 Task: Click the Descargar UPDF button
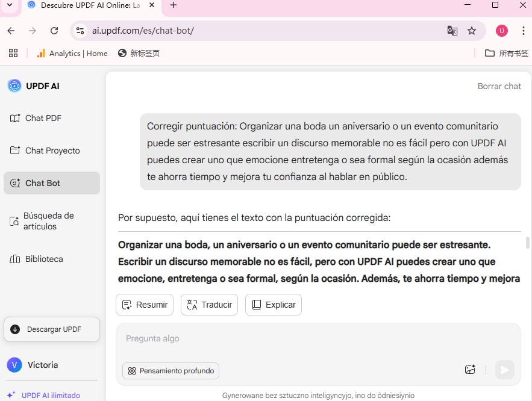coord(52,329)
